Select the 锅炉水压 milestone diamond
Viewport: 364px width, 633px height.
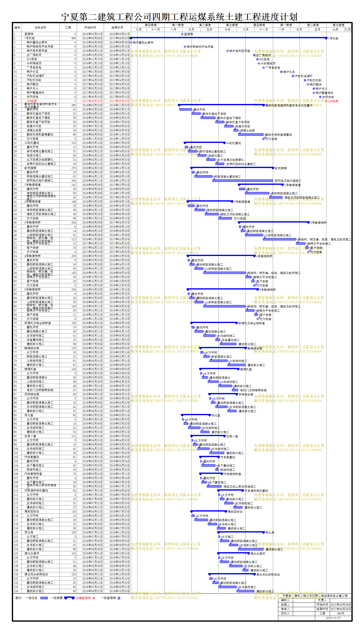coord(281,72)
